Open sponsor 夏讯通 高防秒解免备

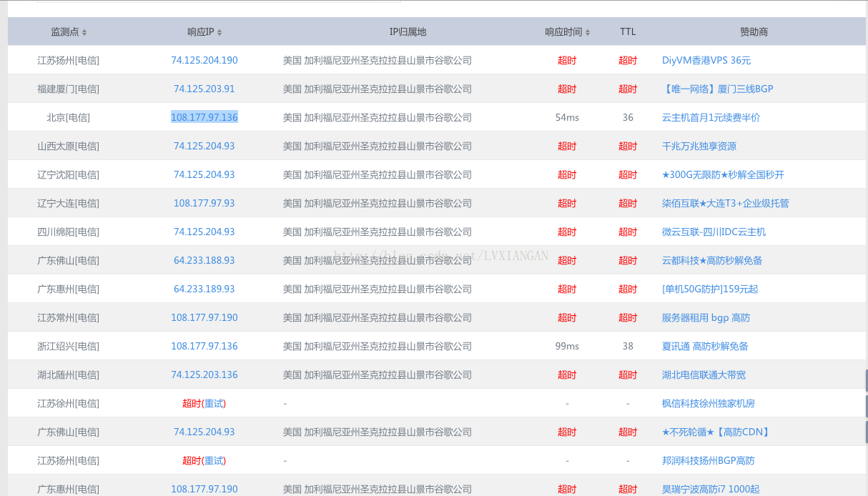pos(705,346)
